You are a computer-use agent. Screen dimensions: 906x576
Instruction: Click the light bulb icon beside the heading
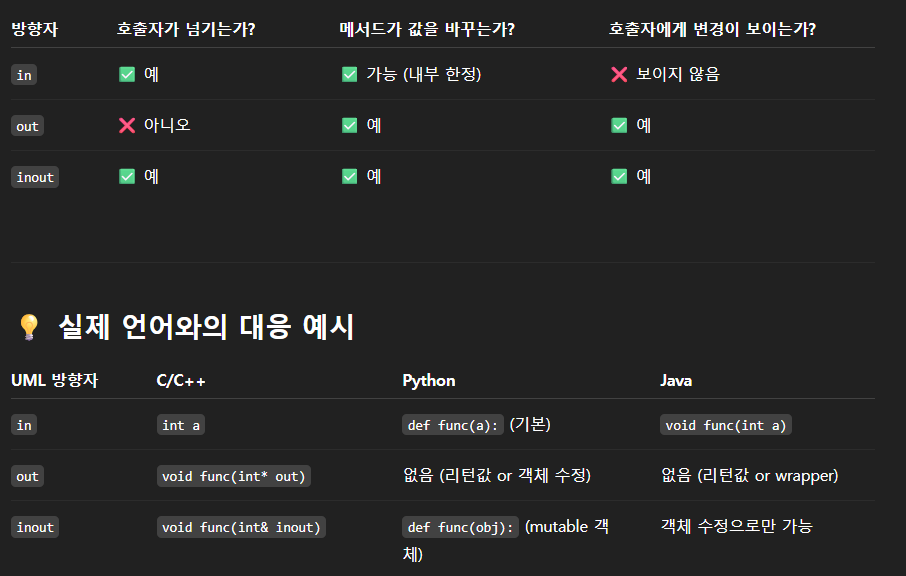click(29, 327)
